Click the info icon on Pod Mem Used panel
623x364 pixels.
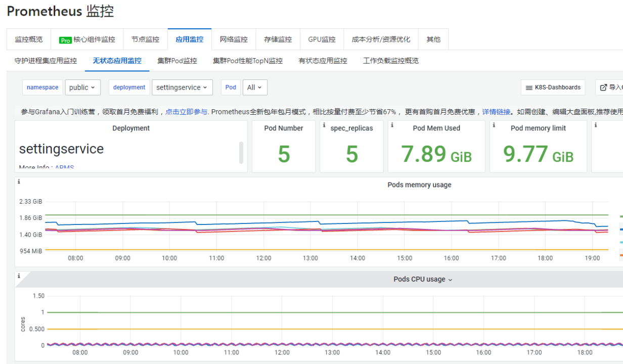392,125
